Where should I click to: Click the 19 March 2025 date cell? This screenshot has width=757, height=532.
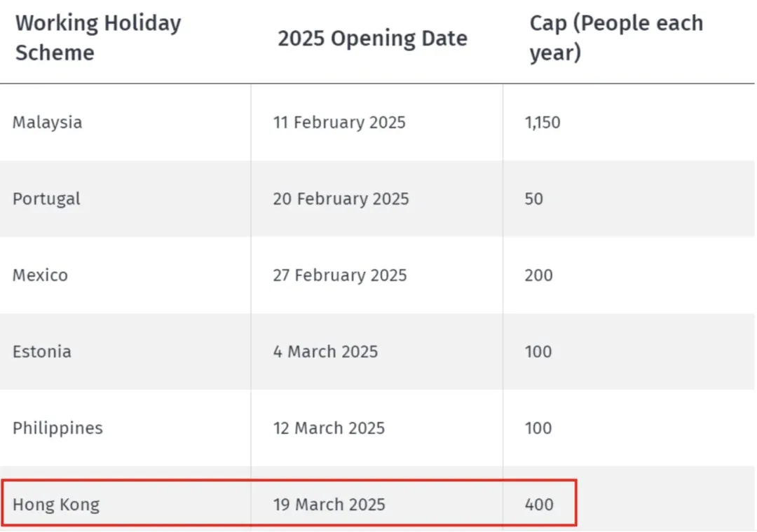[329, 505]
